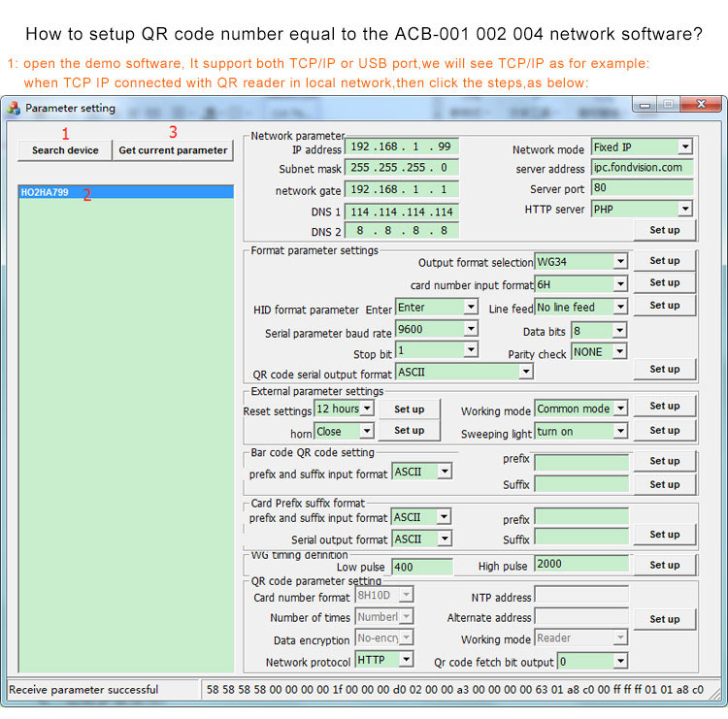Click the server address input field

coord(642,168)
